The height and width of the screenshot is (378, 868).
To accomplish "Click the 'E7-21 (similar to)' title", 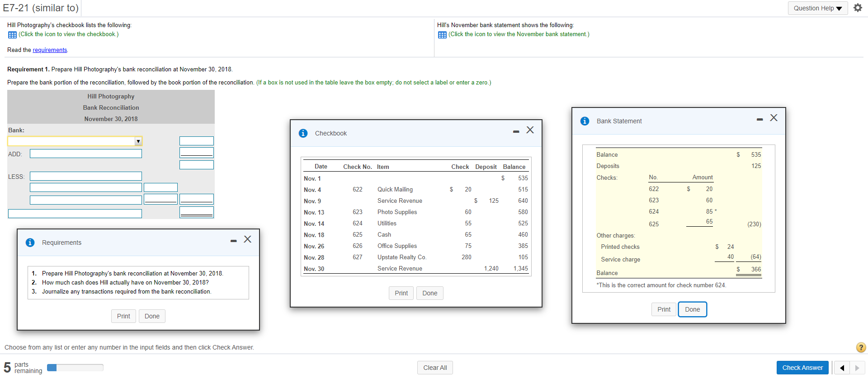I will tap(41, 8).
